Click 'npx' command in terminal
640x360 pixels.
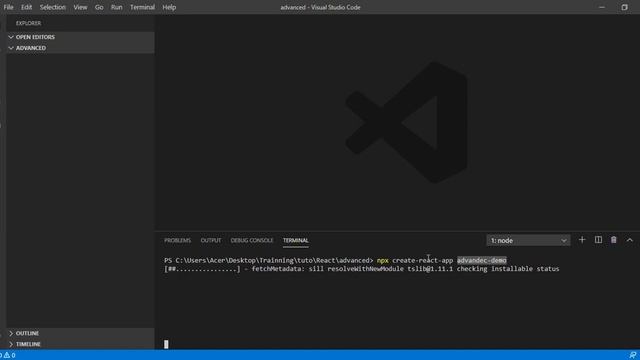coord(382,260)
